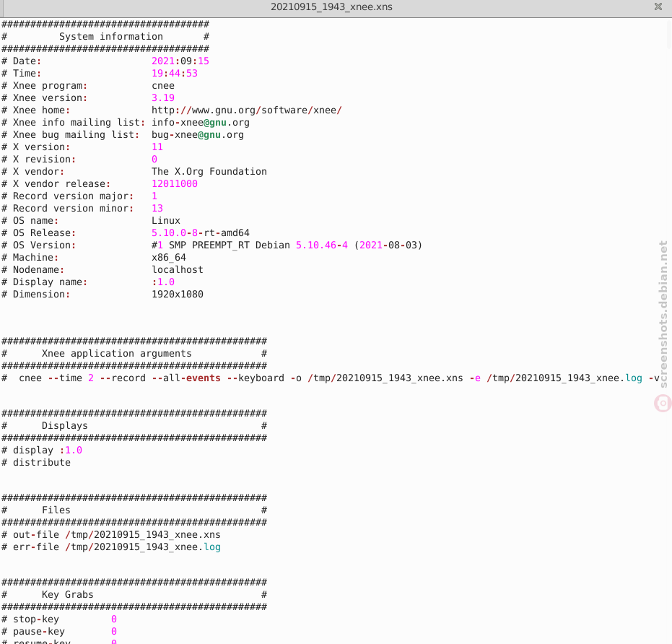This screenshot has height=644, width=672.
Task: Click the "# display :1.0" line
Action: click(x=42, y=451)
